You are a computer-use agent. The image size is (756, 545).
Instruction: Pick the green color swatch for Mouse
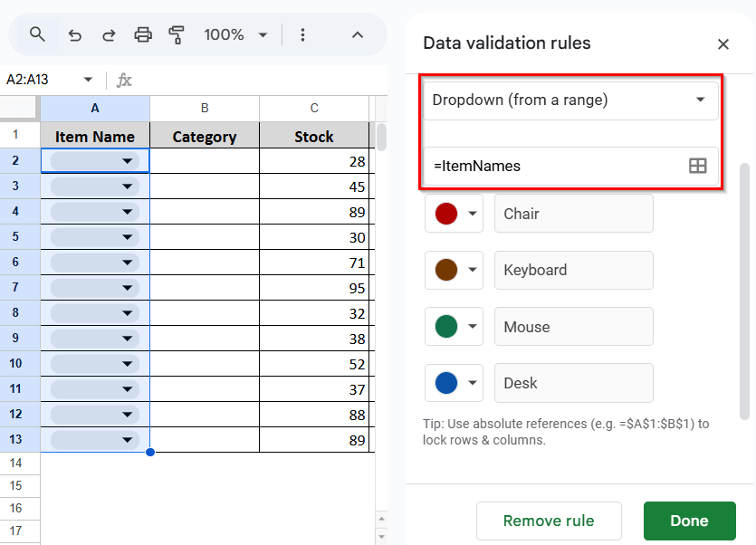pyautogui.click(x=454, y=327)
